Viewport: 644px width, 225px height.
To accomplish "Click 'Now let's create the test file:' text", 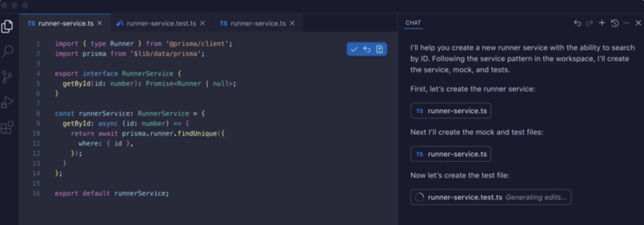I will click(x=460, y=175).
